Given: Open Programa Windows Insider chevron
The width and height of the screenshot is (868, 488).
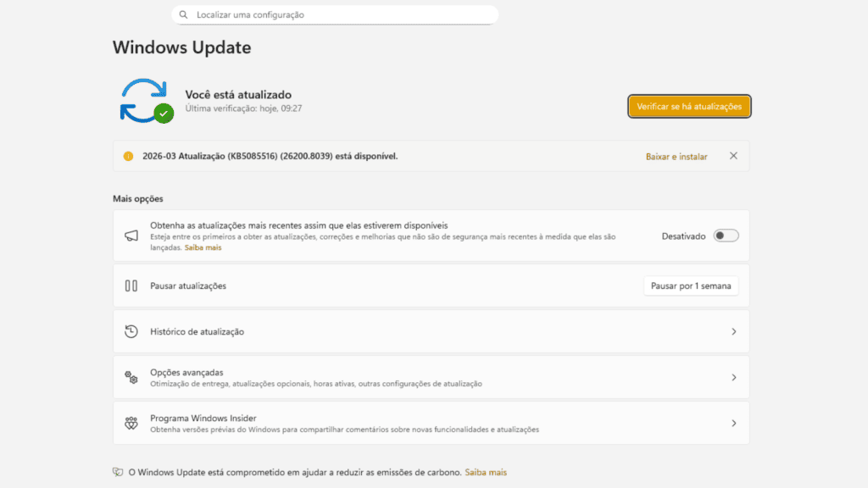Looking at the screenshot, I should pos(734,424).
